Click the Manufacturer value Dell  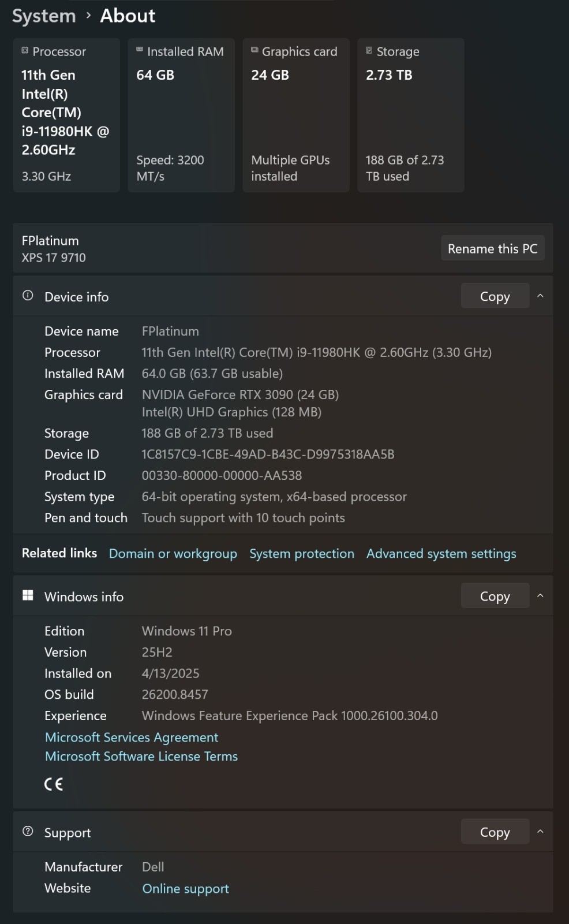153,866
